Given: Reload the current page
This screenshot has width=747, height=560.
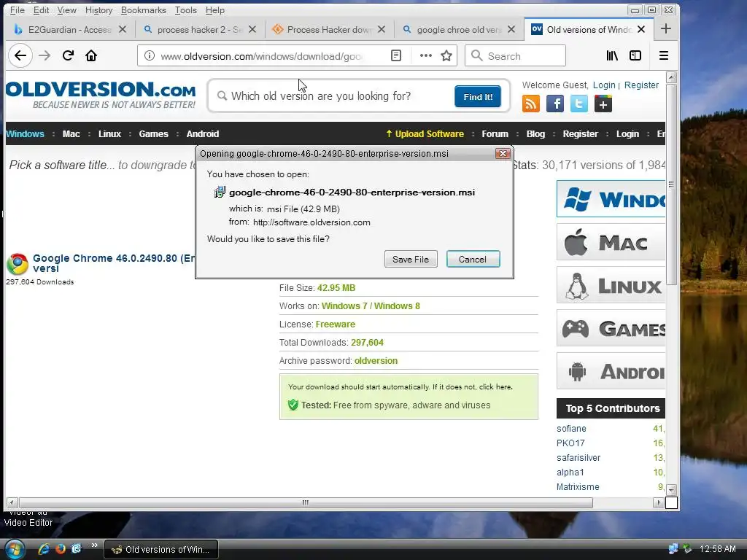Looking at the screenshot, I should coord(68,55).
